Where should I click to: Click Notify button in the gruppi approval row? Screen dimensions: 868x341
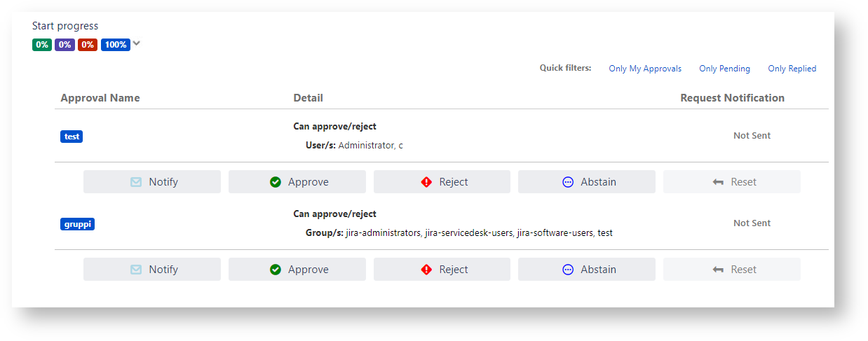click(x=152, y=270)
